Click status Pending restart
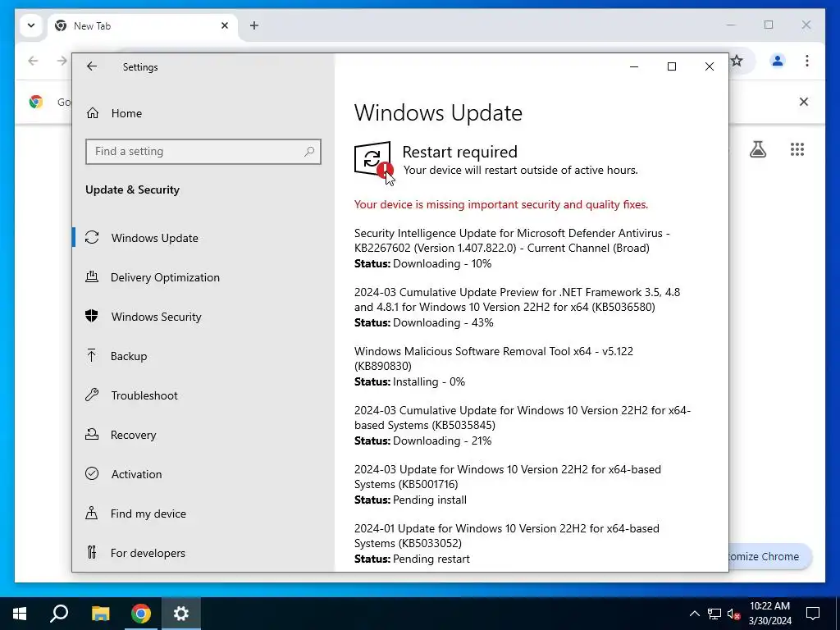Screen dimensions: 840x630 pyautogui.click(x=412, y=559)
